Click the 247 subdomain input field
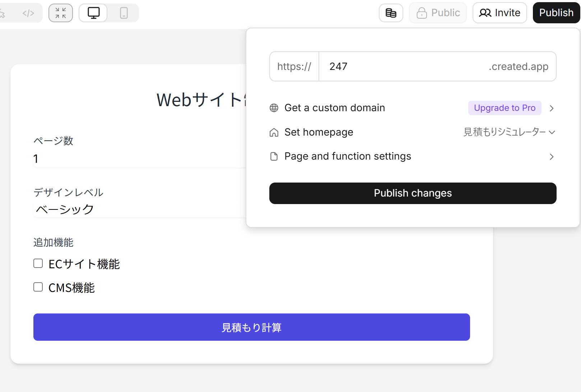Image resolution: width=581 pixels, height=392 pixels. (395, 66)
